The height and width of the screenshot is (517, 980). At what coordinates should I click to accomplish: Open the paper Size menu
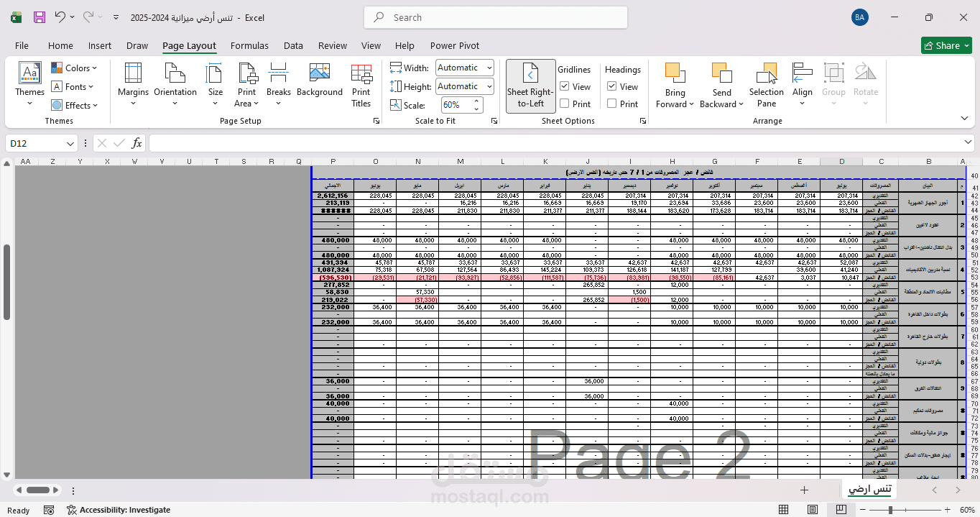tap(215, 85)
